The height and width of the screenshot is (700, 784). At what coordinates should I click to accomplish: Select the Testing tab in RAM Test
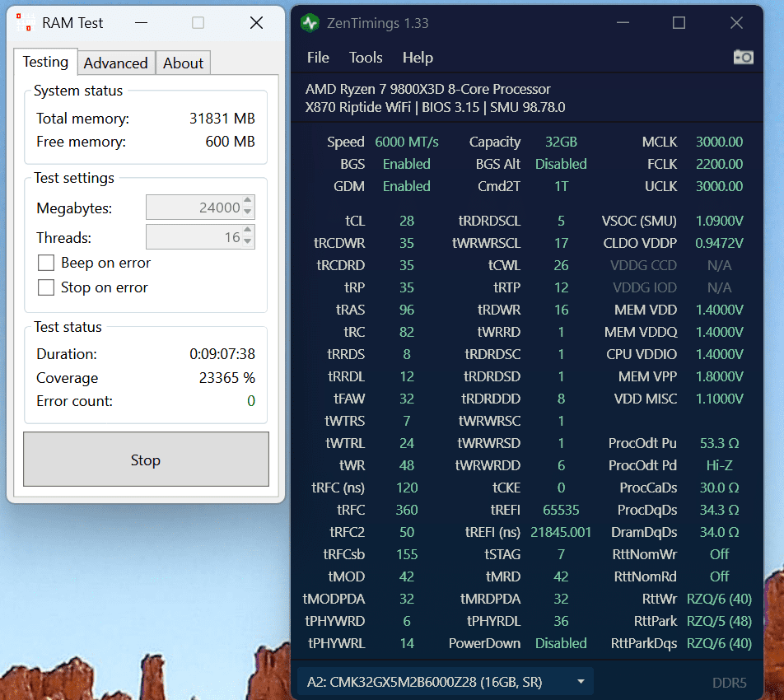click(45, 62)
